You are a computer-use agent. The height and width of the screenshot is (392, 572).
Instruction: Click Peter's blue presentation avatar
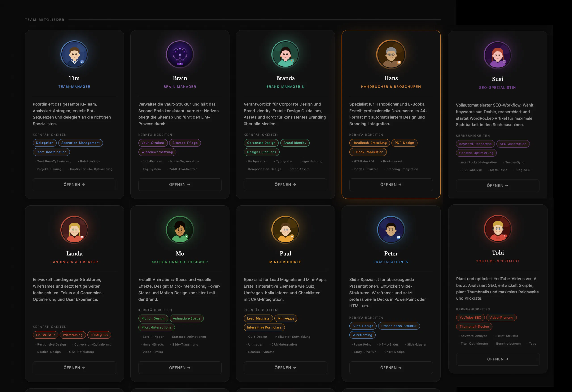391,230
